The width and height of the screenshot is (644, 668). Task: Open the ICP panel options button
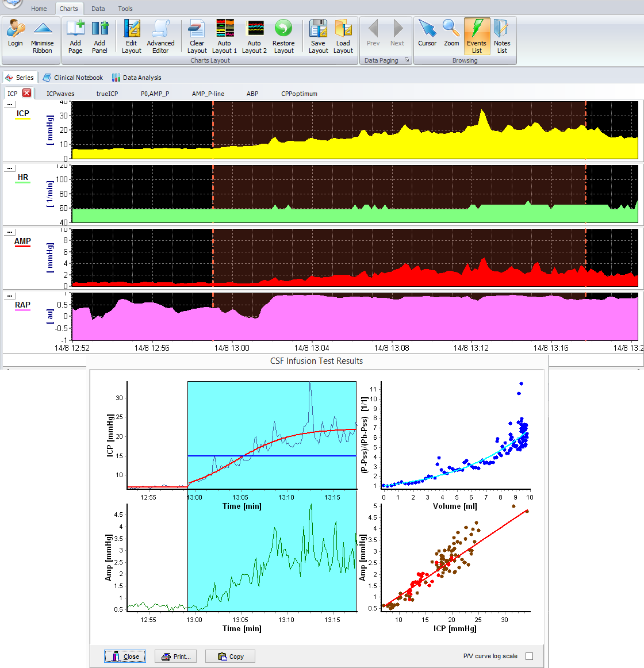[x=10, y=104]
